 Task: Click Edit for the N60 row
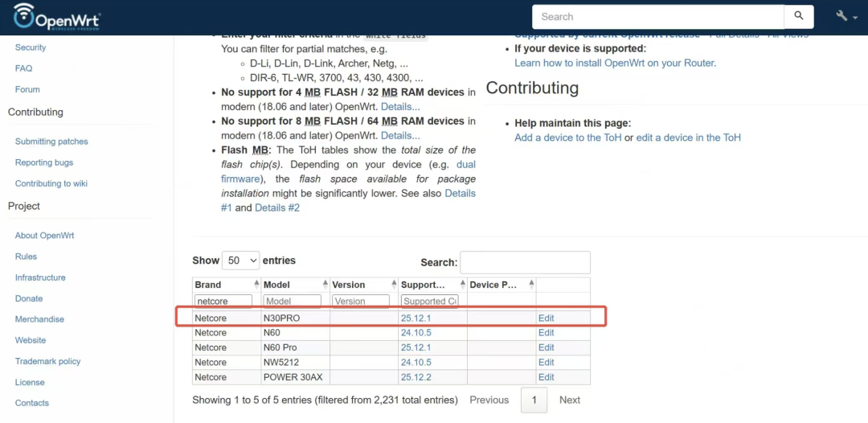[x=546, y=333]
